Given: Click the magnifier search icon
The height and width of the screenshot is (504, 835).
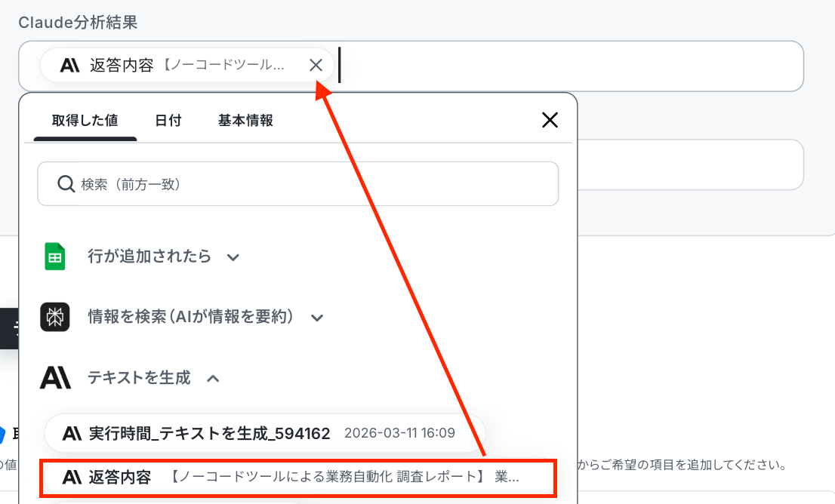Looking at the screenshot, I should (66, 183).
